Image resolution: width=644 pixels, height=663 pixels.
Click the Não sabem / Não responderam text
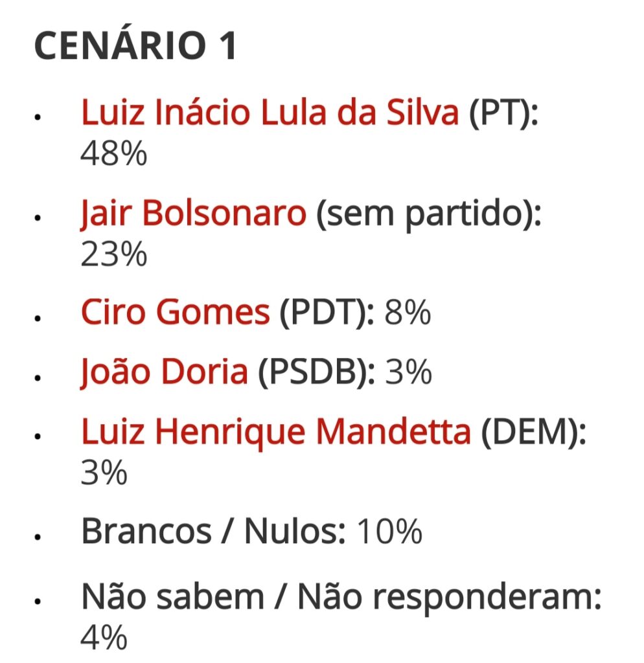[x=341, y=598]
